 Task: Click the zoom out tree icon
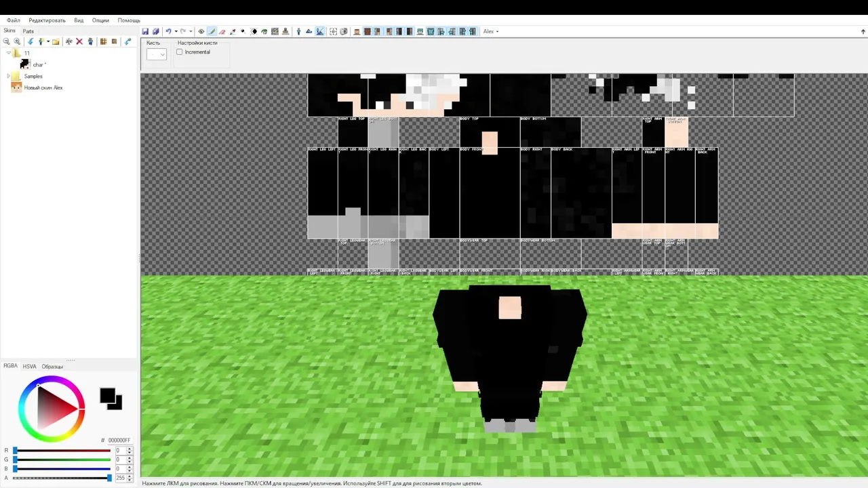pyautogui.click(x=6, y=41)
